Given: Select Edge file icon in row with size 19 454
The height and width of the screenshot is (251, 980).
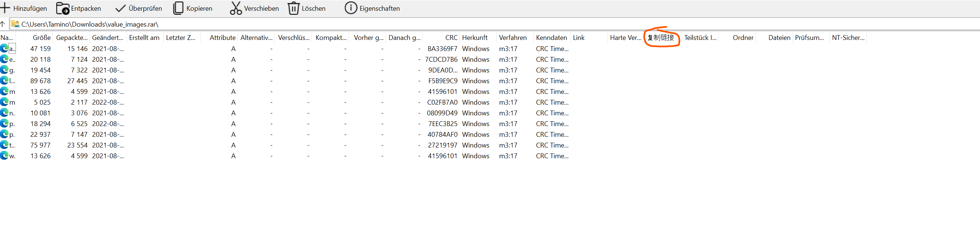Looking at the screenshot, I should (x=4, y=70).
